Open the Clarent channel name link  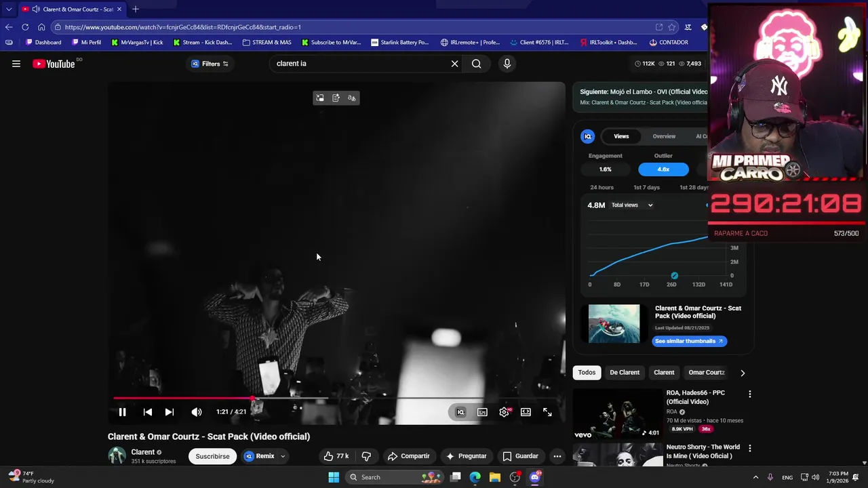pyautogui.click(x=142, y=452)
